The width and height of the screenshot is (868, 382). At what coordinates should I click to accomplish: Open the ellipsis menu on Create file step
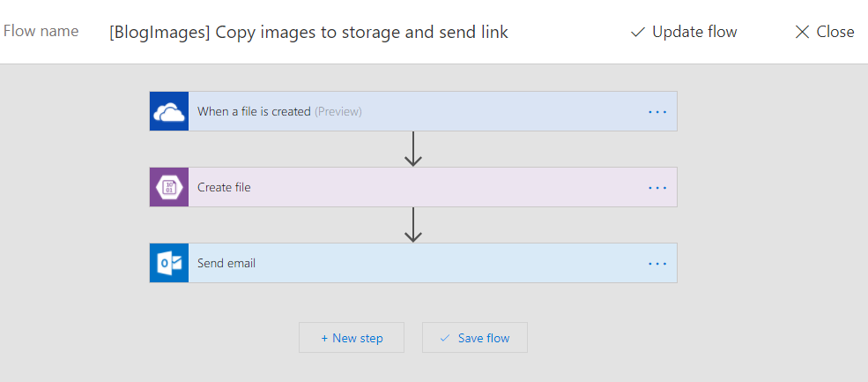(657, 188)
